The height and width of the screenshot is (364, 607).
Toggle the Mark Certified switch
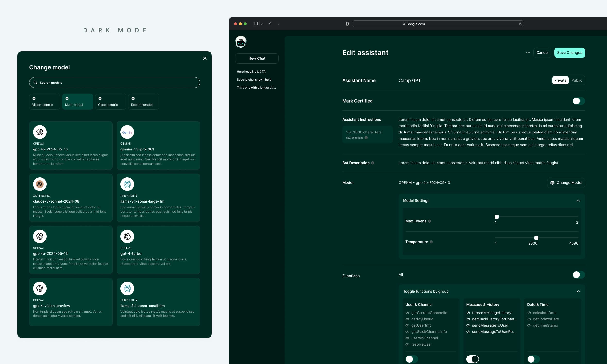579,101
